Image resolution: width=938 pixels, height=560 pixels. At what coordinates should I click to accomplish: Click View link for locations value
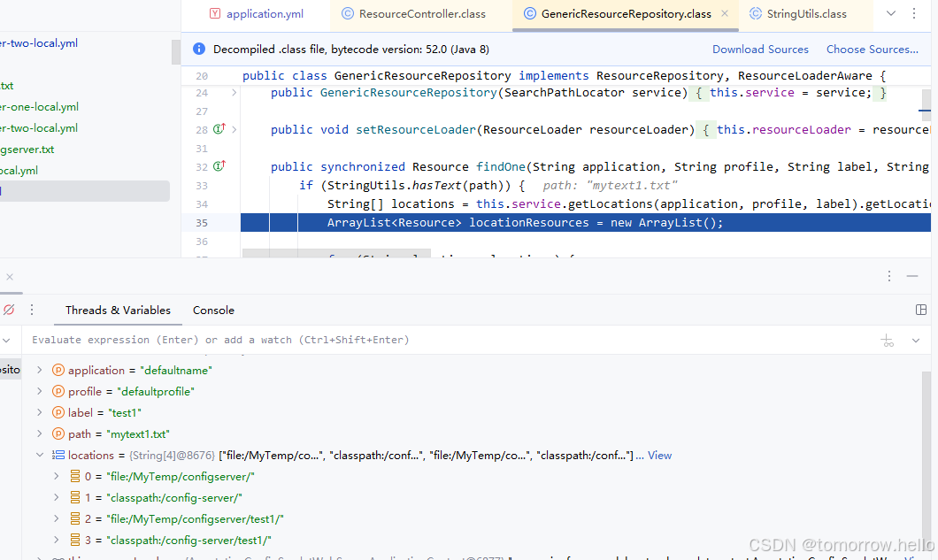659,456
